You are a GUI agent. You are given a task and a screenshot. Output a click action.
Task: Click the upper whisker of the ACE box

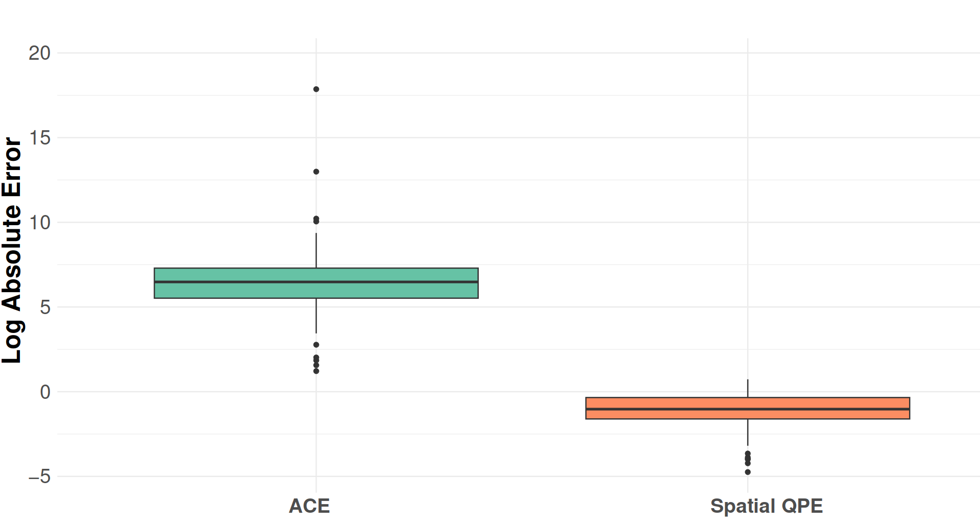[x=316, y=250]
